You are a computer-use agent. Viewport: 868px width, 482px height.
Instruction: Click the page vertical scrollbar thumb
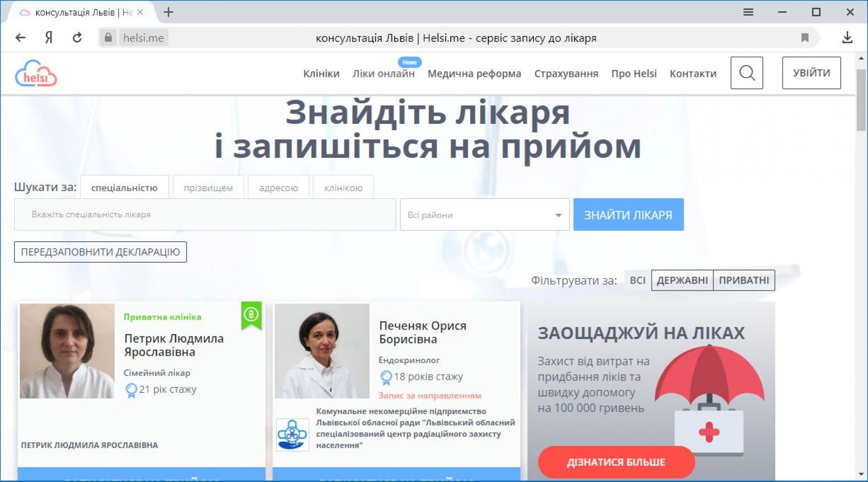pyautogui.click(x=861, y=100)
